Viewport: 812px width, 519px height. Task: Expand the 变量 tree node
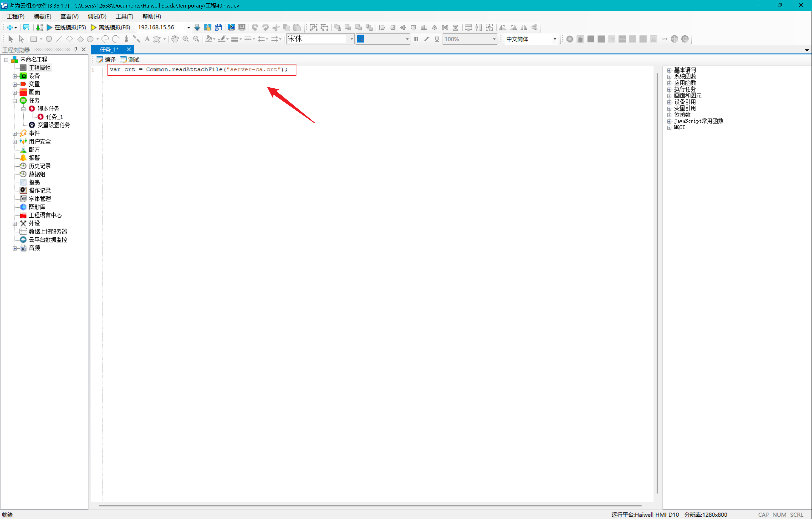point(15,84)
